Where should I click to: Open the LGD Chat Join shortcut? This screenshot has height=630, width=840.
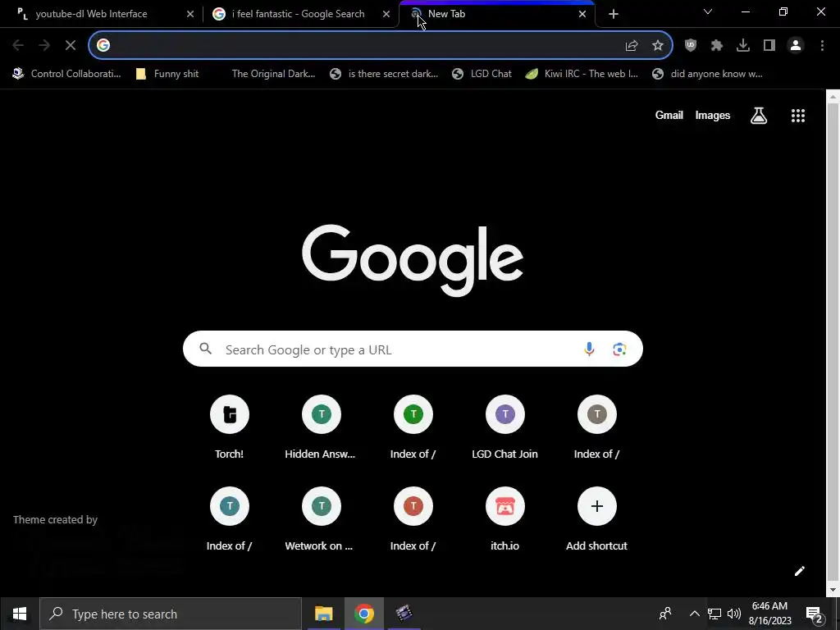click(504, 427)
